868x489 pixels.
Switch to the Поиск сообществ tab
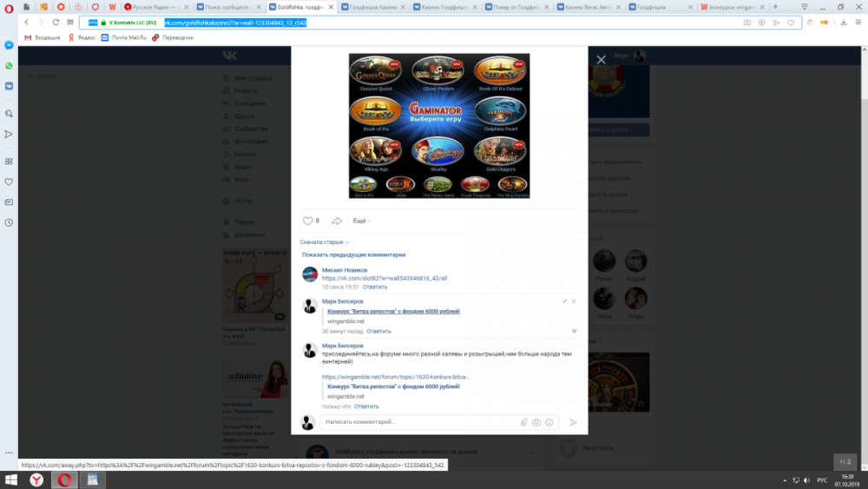tap(229, 7)
